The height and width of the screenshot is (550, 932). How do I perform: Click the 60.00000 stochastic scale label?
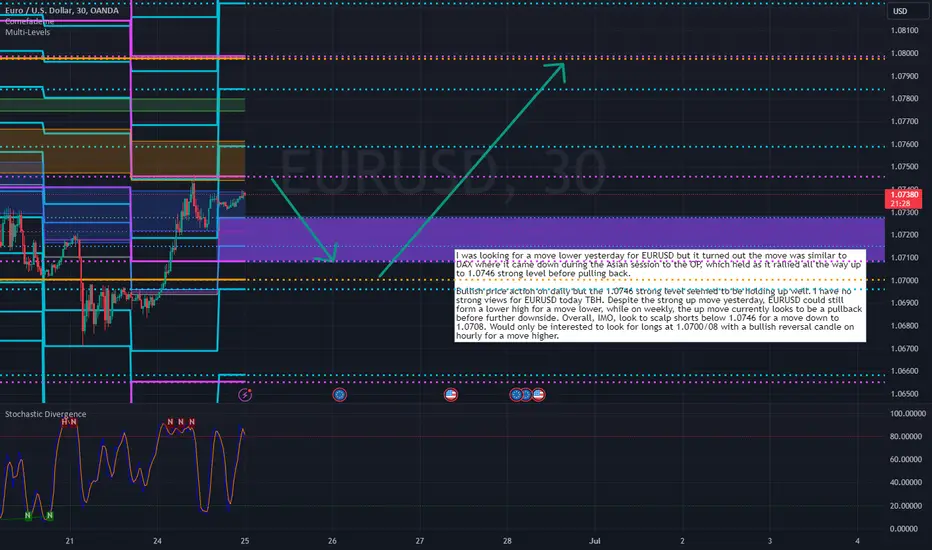(908, 460)
